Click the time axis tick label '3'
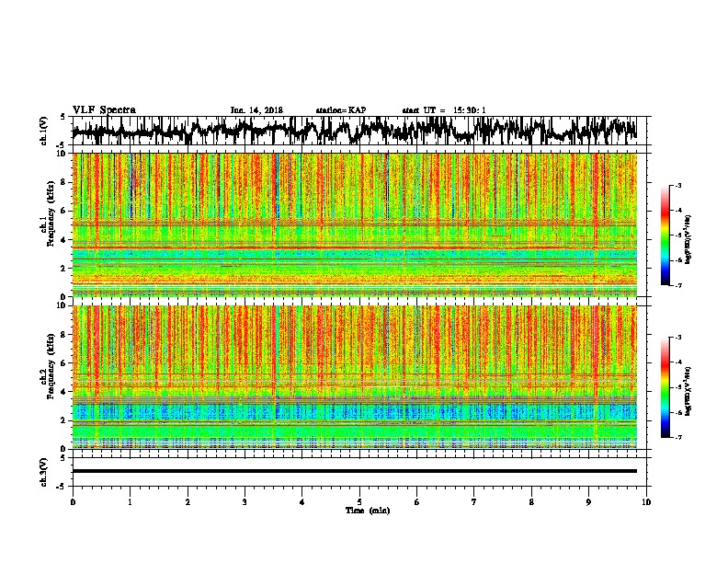This screenshot has width=728, height=563. 245,502
